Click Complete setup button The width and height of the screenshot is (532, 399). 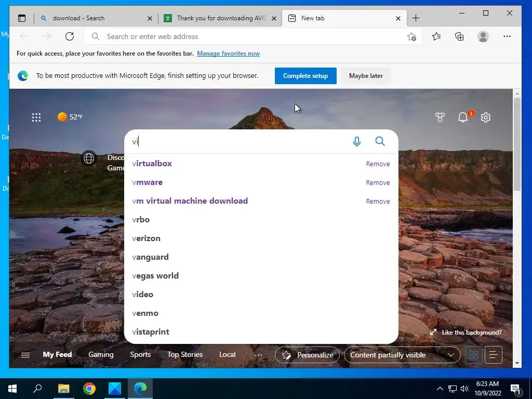(x=305, y=76)
